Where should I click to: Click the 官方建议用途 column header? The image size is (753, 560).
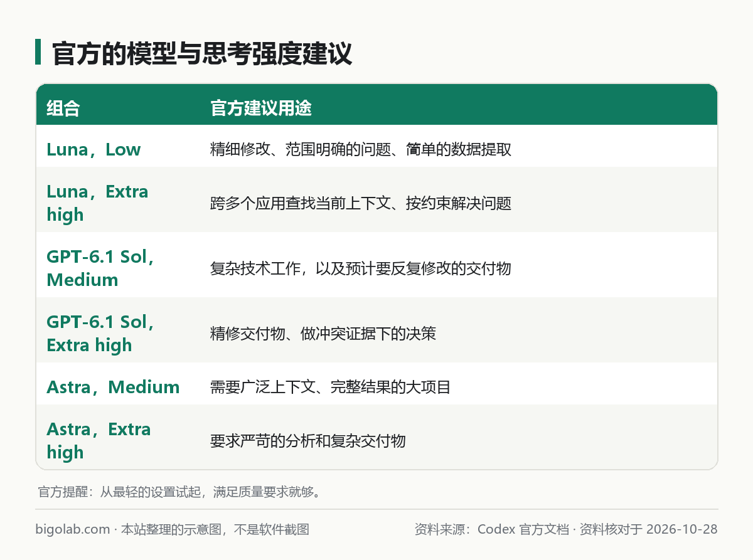pos(261,108)
